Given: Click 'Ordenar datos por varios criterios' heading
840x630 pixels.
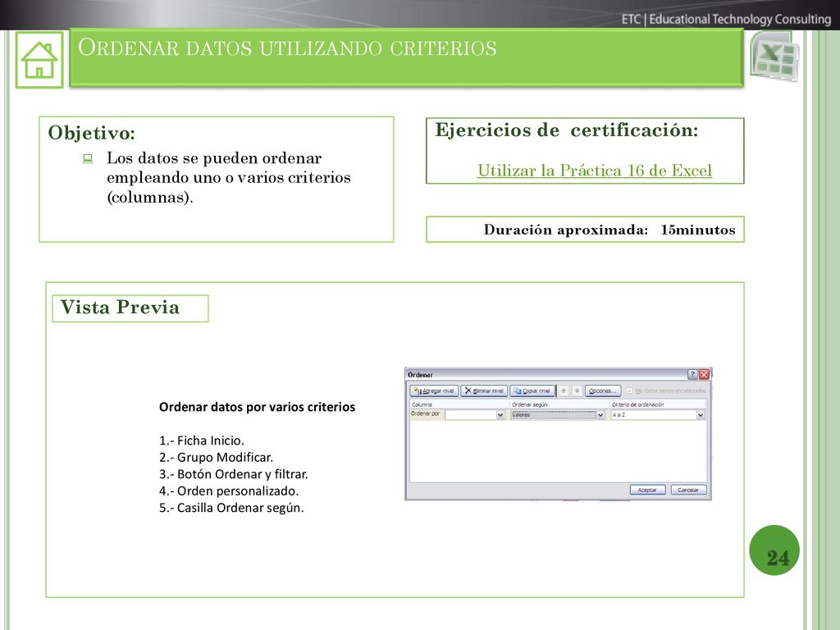Looking at the screenshot, I should click(x=257, y=407).
